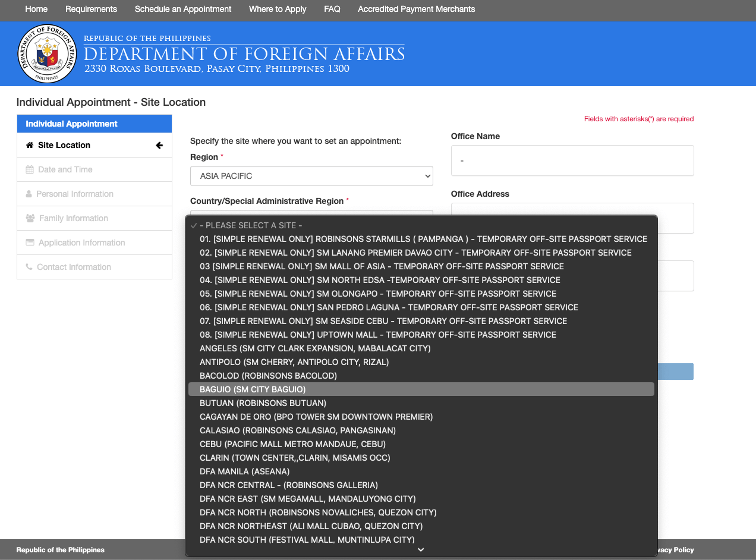The height and width of the screenshot is (560, 756).
Task: Open the Requirements menu item
Action: click(x=91, y=9)
